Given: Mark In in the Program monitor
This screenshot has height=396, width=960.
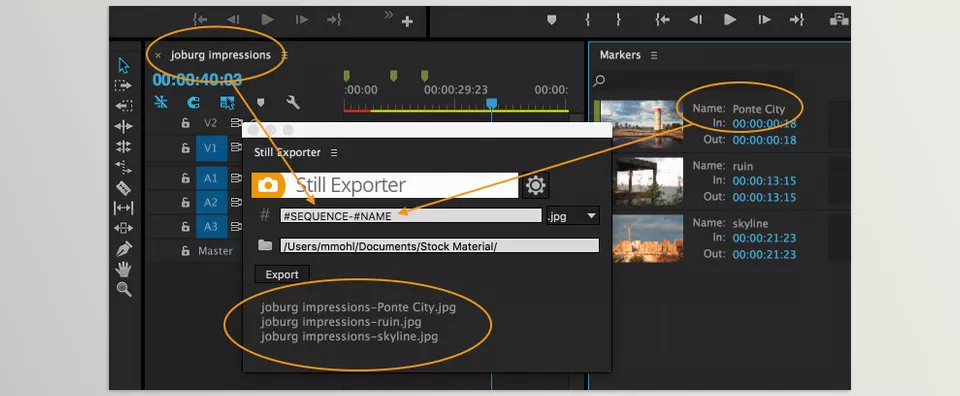Looking at the screenshot, I should (587, 20).
